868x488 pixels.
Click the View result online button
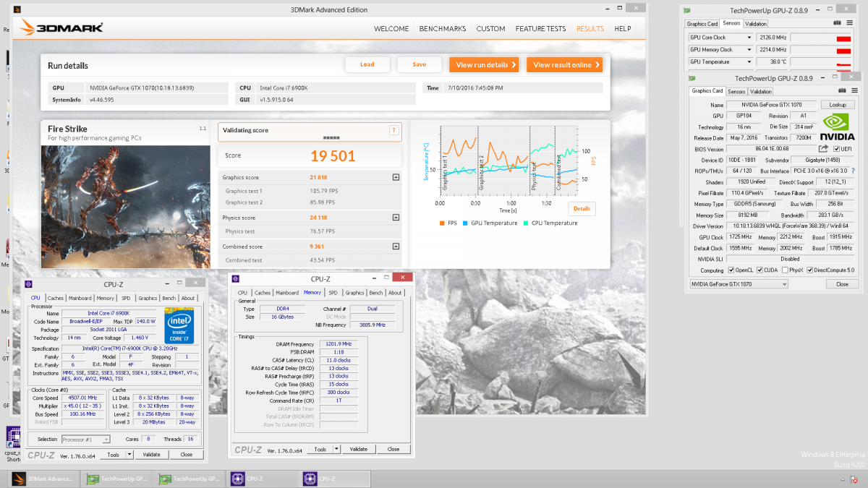tap(564, 64)
